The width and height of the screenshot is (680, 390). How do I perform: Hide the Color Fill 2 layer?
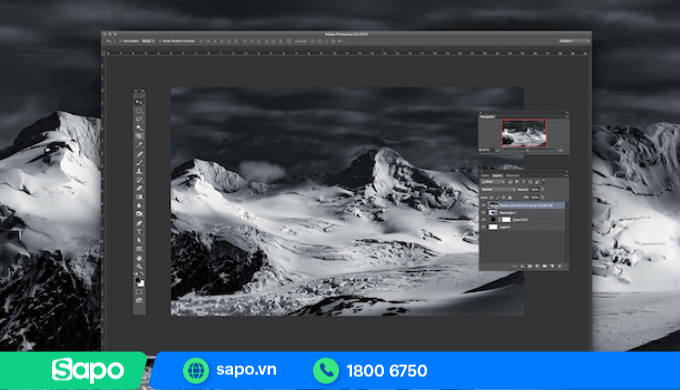[484, 220]
